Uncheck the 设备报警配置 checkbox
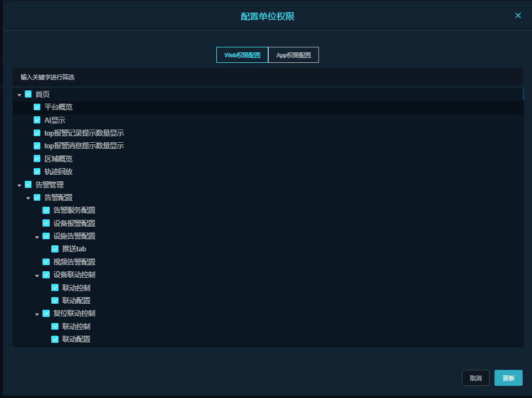 [46, 223]
